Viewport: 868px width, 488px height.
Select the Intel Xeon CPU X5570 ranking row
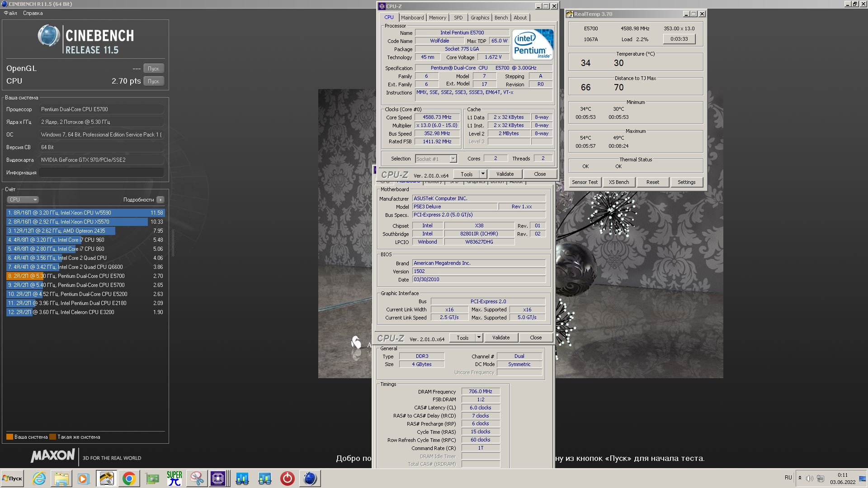(85, 222)
